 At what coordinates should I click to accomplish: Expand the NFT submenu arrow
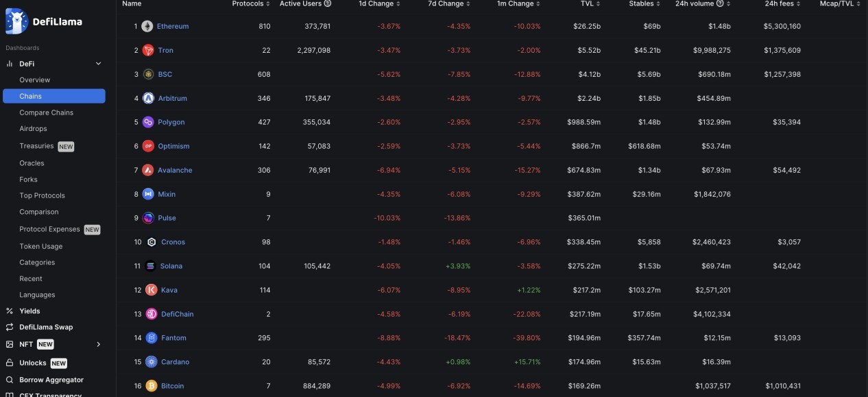point(98,344)
